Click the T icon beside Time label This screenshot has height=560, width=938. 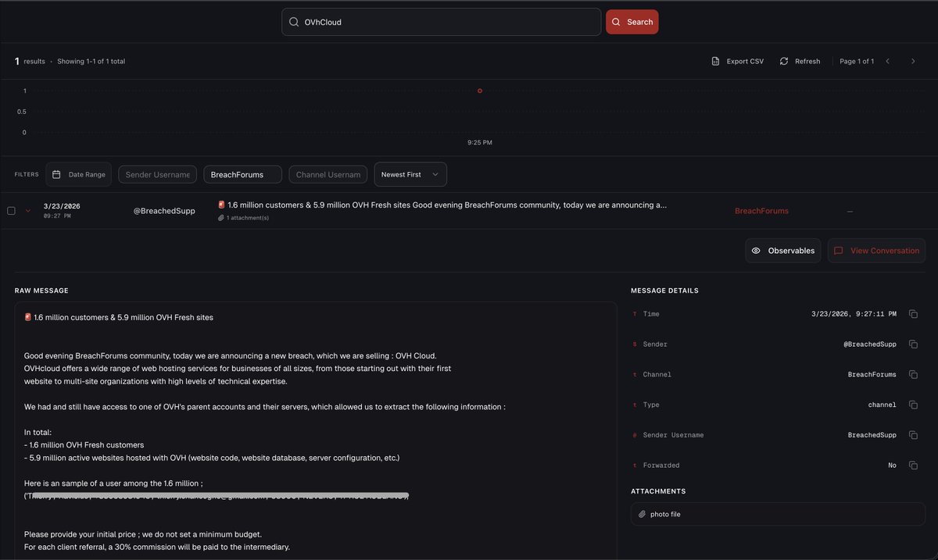tap(635, 314)
